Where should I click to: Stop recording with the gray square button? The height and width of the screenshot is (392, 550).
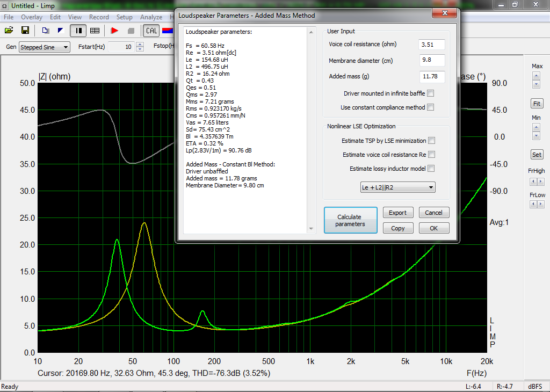coord(131,31)
